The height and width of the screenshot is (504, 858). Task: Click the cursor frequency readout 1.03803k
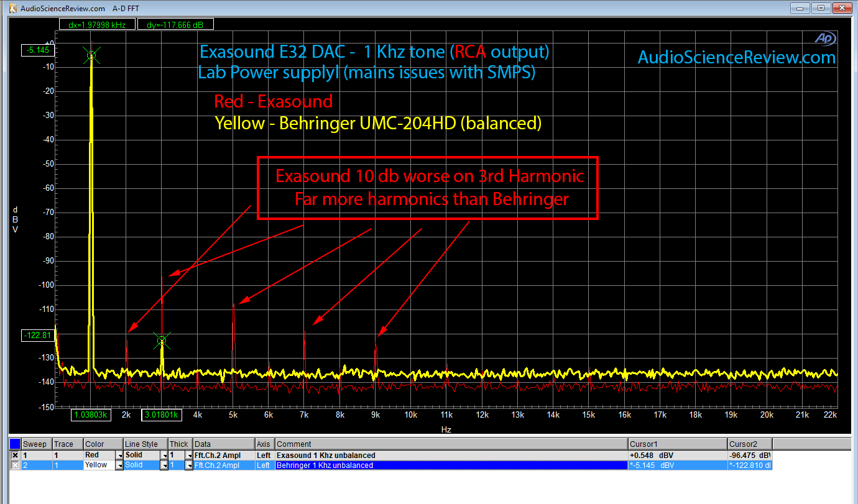[91, 415]
